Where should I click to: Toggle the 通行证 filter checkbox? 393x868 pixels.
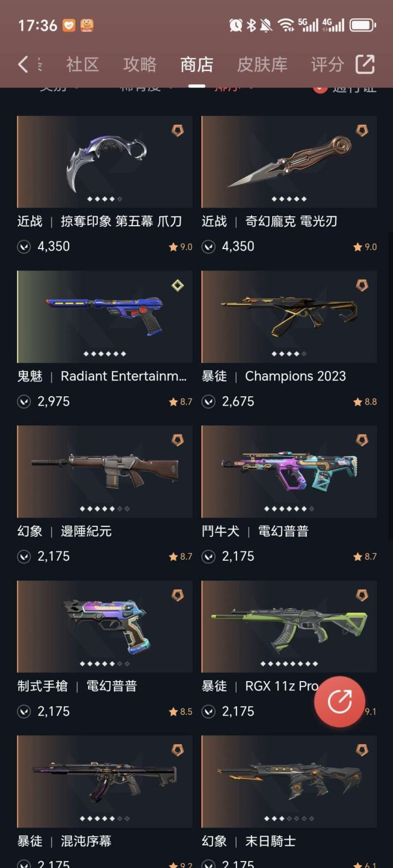pos(320,88)
